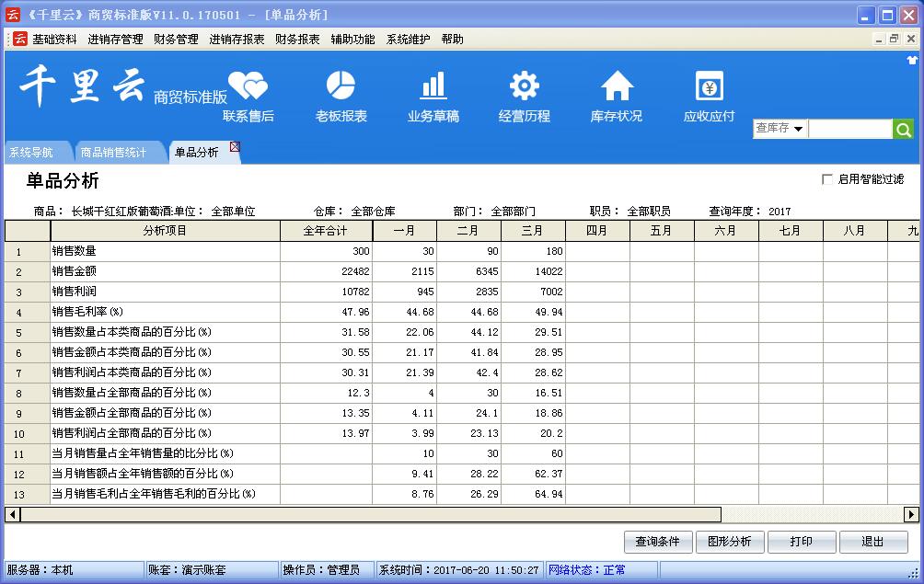Click the stock search input field
The width and height of the screenshot is (924, 584).
pos(849,130)
